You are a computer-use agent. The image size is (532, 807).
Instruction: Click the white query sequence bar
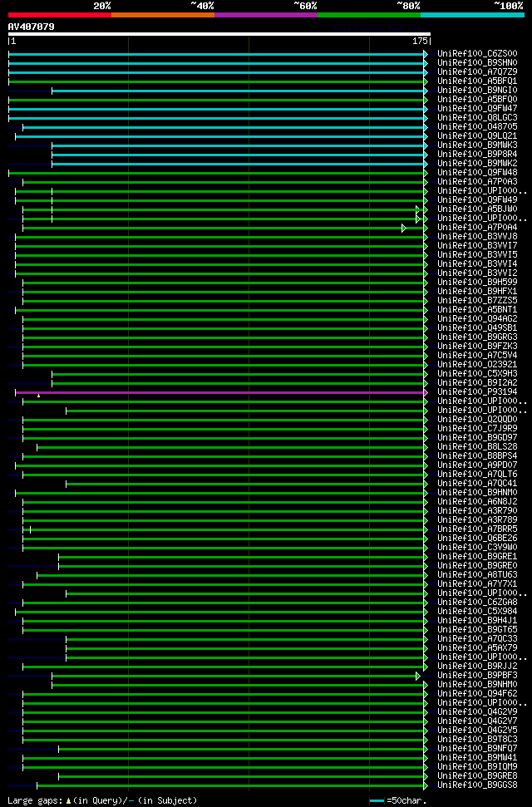click(x=219, y=34)
